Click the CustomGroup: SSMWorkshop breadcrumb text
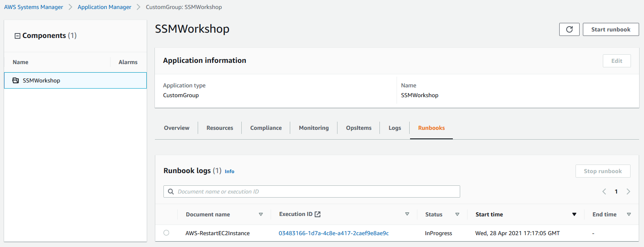The width and height of the screenshot is (644, 247). pos(184,7)
